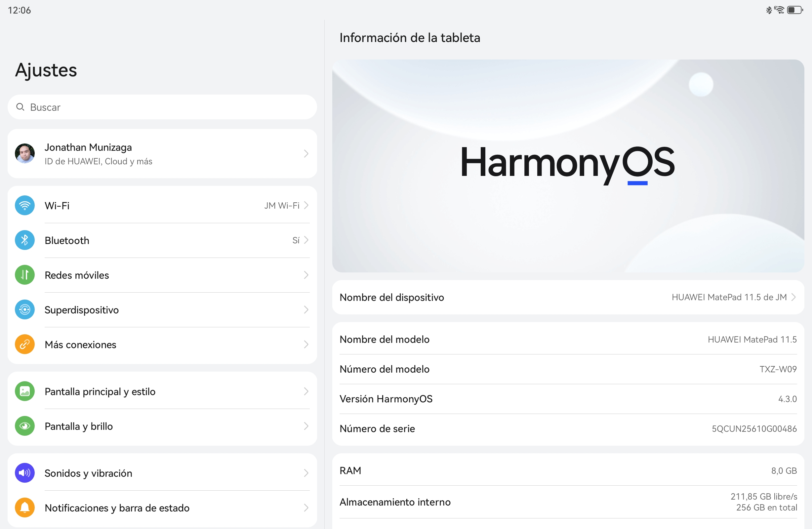Click the search magnifier icon
The width and height of the screenshot is (812, 529).
pos(20,107)
